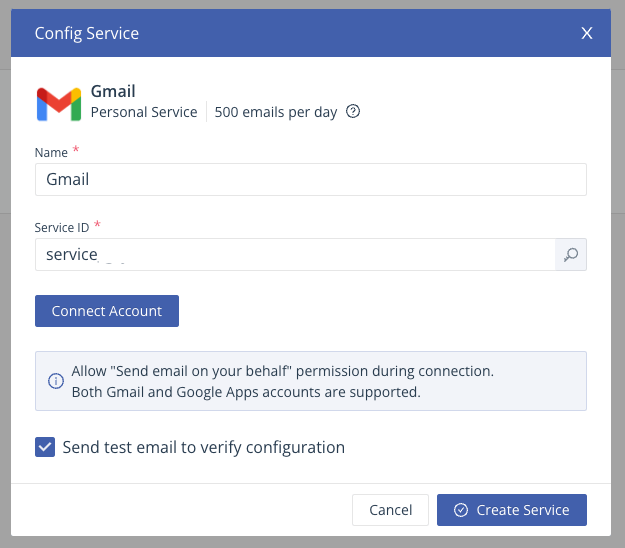The image size is (625, 548).
Task: Click the "Name" field label
Action: 51,153
